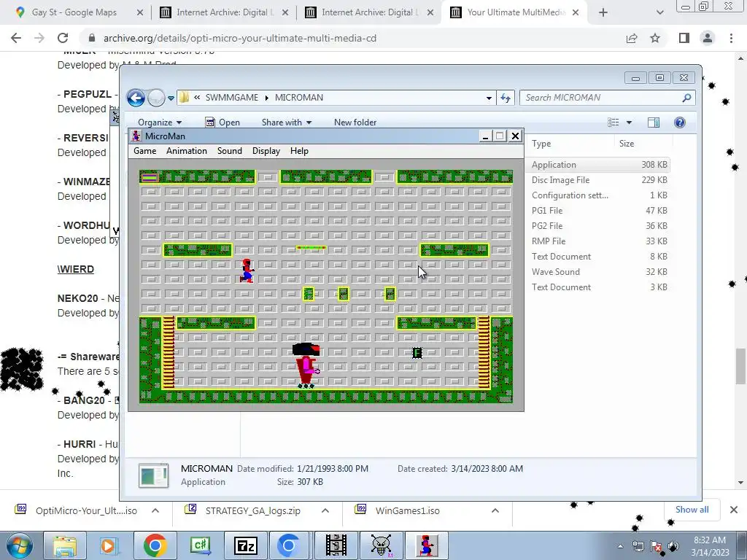Select the Wave Sound row
The width and height of the screenshot is (747, 560).
point(599,272)
